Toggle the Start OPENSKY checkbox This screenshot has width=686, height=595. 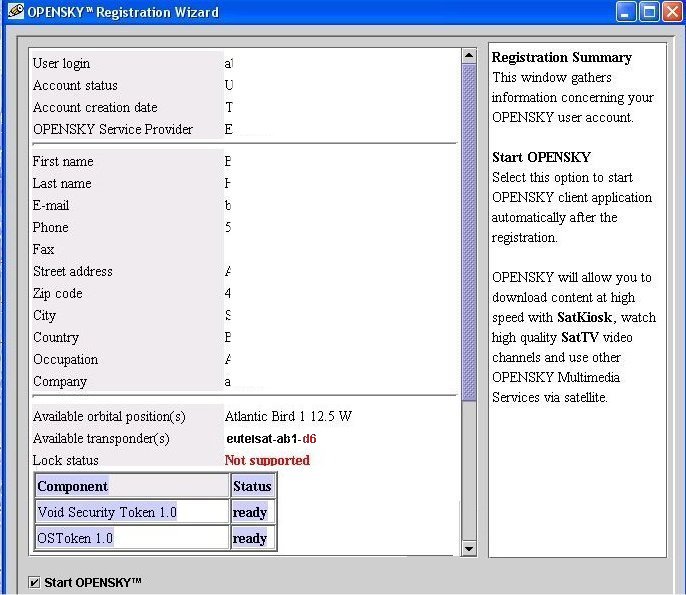[34, 582]
